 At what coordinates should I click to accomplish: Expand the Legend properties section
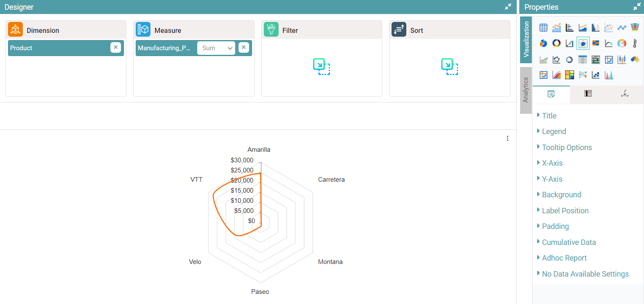pyautogui.click(x=554, y=132)
